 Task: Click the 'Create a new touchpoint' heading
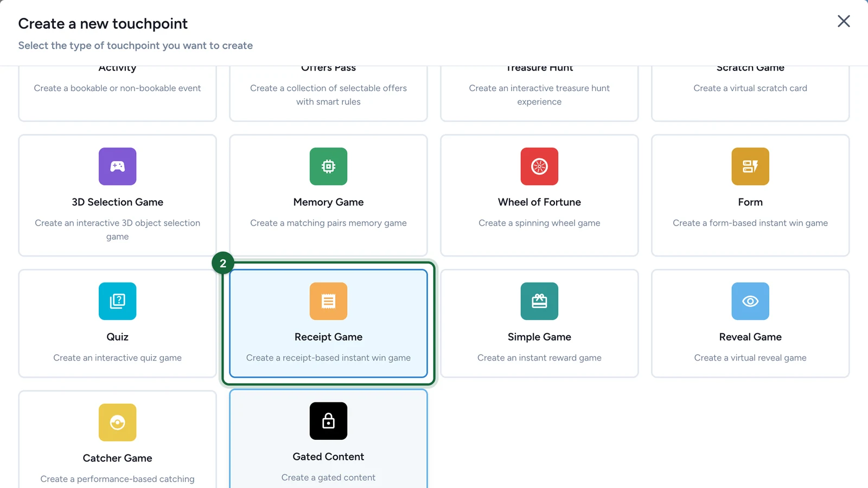pos(103,24)
